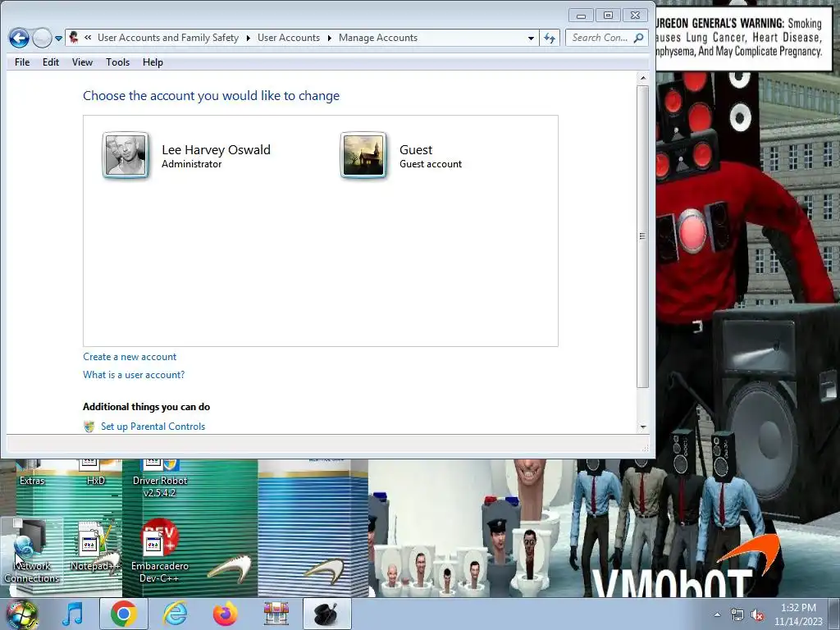Click the Lee Harvey Oswald account name
Viewport: 840px width, 630px height.
click(216, 149)
